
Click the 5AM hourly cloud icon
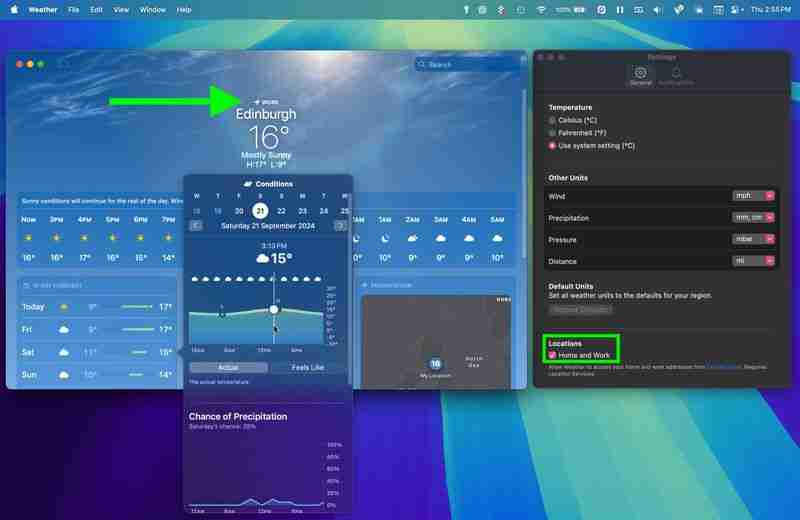tap(497, 238)
